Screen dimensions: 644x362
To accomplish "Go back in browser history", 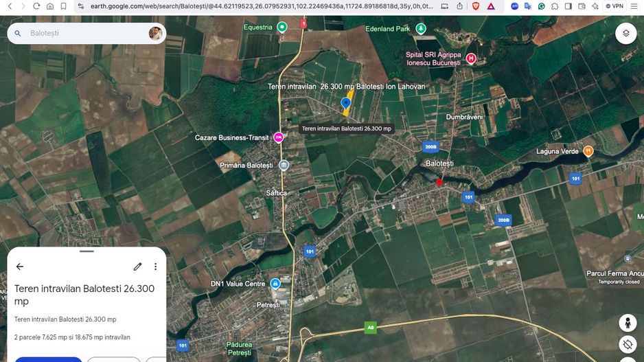I will pos(10,6).
